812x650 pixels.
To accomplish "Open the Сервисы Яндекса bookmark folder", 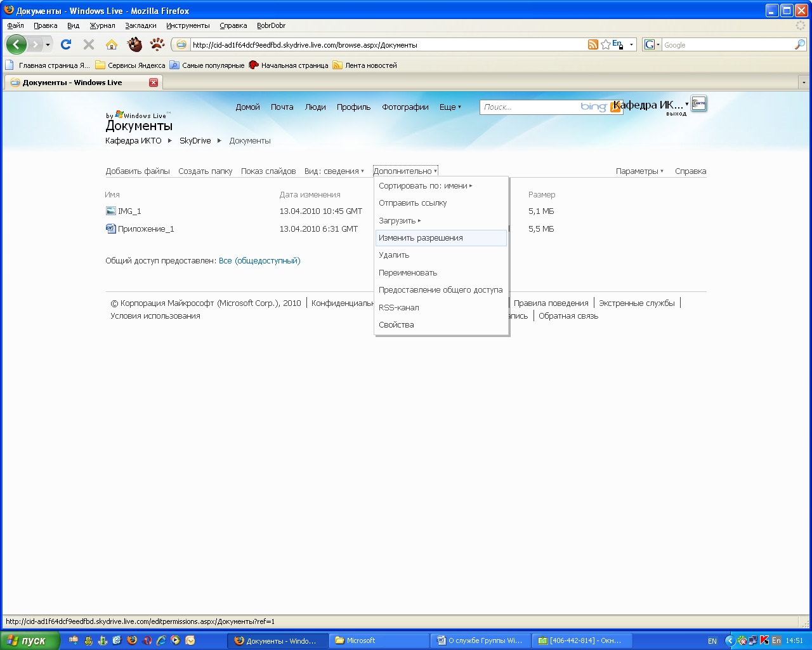I will coord(130,65).
